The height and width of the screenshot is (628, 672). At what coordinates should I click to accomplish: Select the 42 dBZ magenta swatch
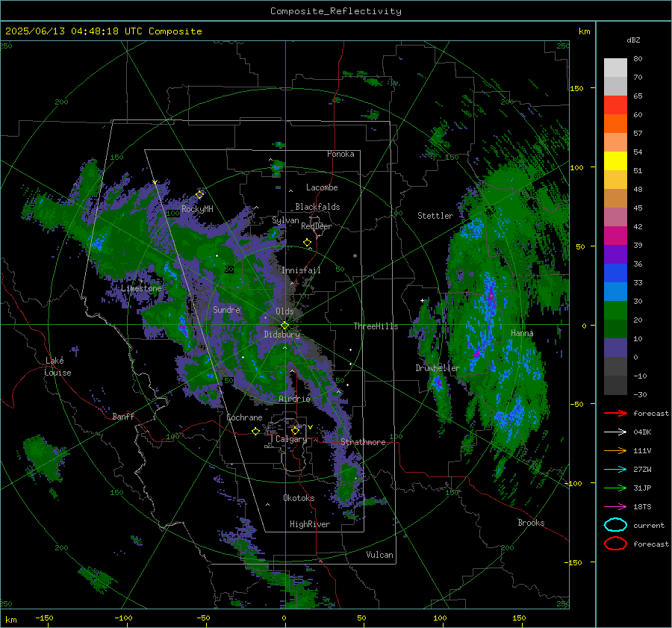tap(615, 235)
